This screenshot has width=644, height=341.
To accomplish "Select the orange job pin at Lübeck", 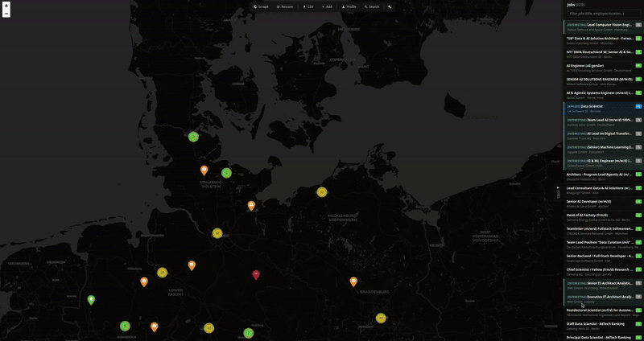I will click(251, 206).
